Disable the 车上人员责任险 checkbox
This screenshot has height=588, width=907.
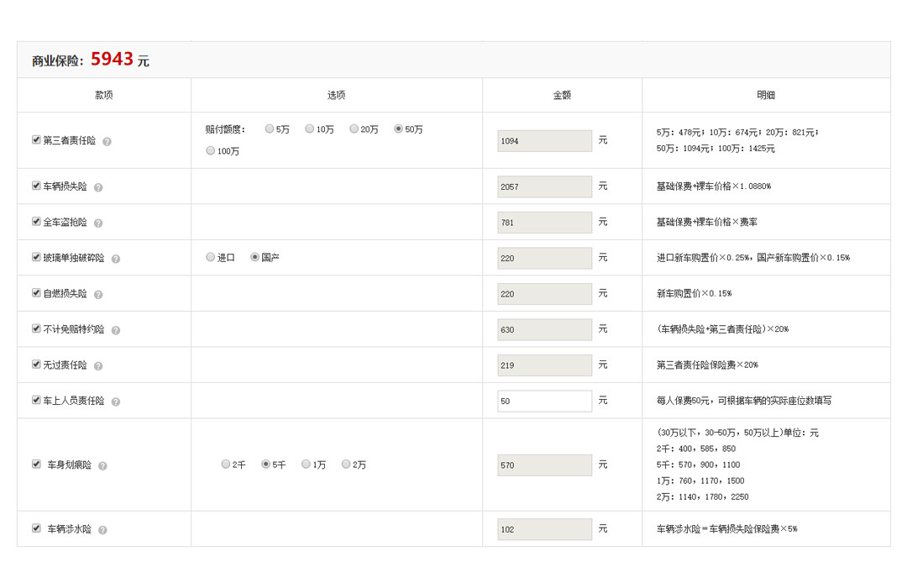(36, 400)
